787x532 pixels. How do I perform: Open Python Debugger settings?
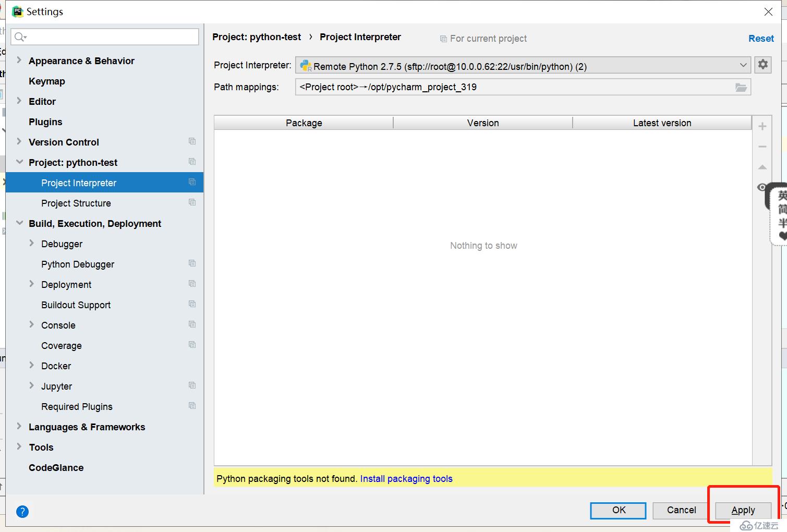point(78,264)
